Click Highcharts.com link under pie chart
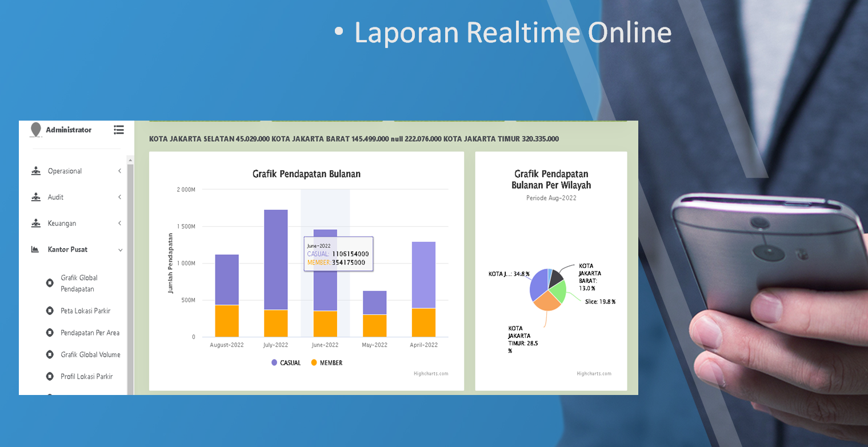The width and height of the screenshot is (868, 447). [594, 374]
